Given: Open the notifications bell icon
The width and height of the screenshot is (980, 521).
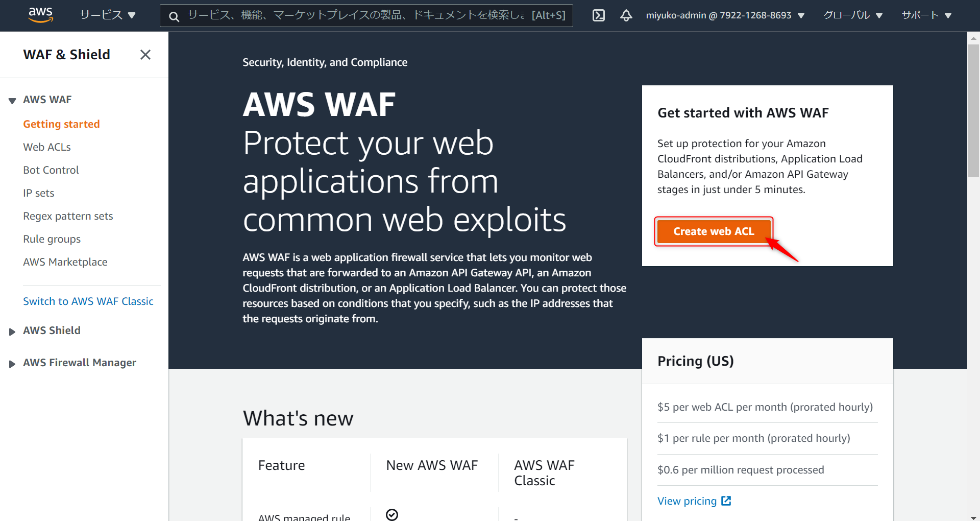Looking at the screenshot, I should pyautogui.click(x=626, y=15).
